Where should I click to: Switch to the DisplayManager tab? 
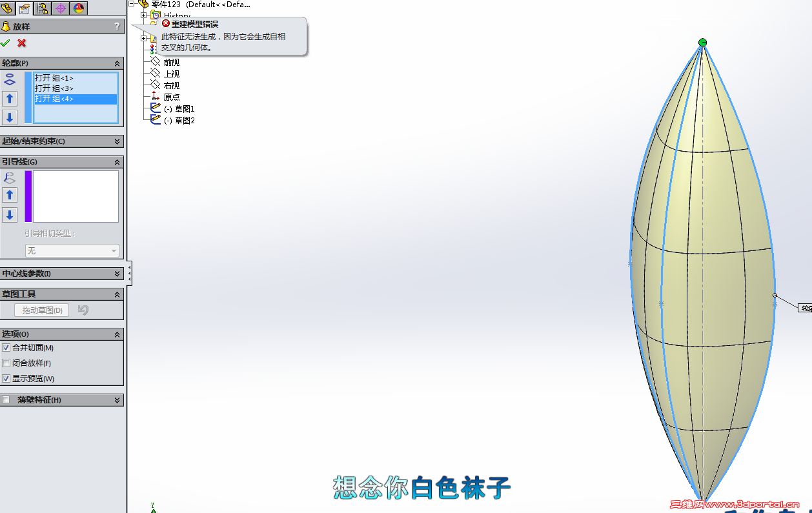click(79, 8)
